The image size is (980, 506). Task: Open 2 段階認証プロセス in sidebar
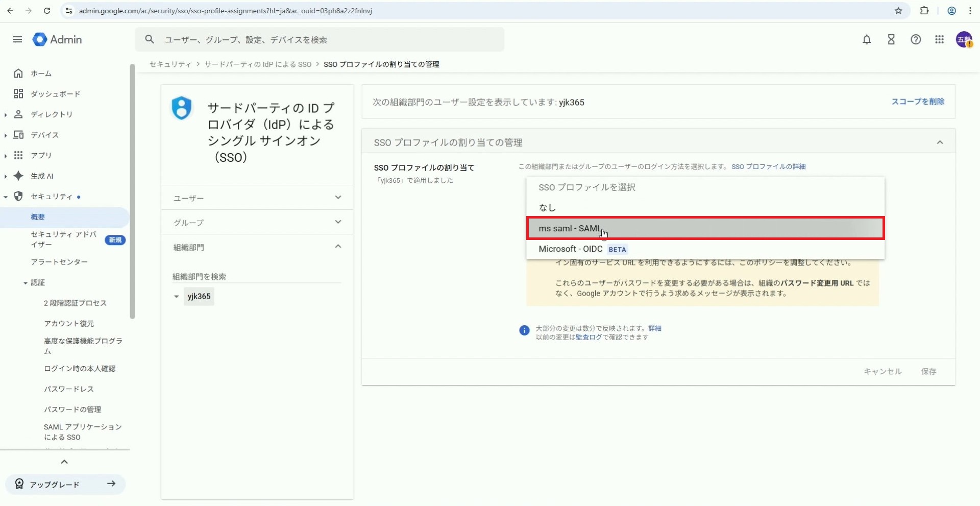coord(75,303)
